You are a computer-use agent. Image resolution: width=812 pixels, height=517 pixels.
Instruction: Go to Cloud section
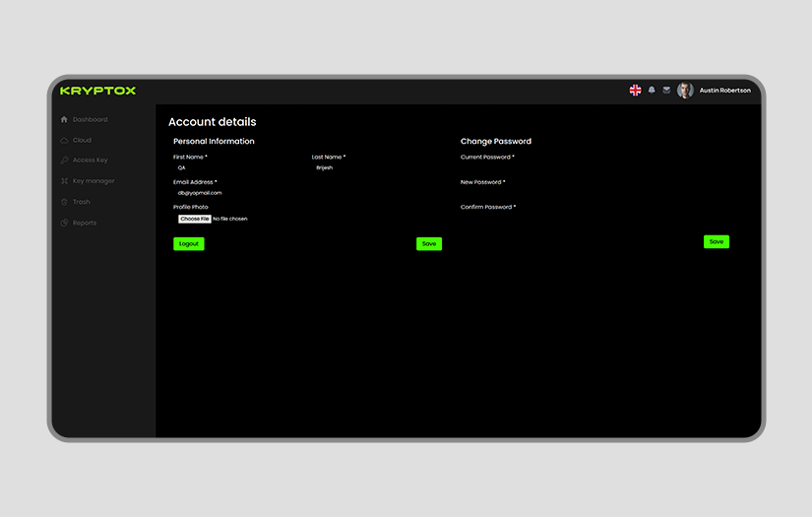pos(82,140)
